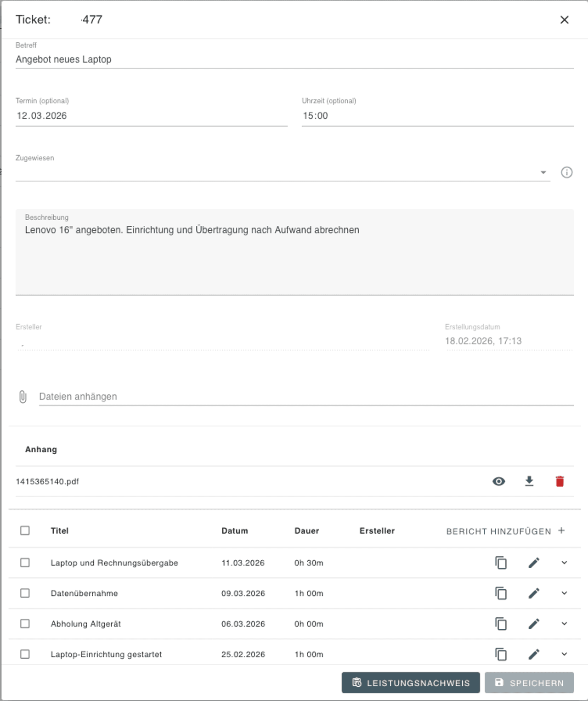
Task: Click the Datum column header
Action: [235, 531]
